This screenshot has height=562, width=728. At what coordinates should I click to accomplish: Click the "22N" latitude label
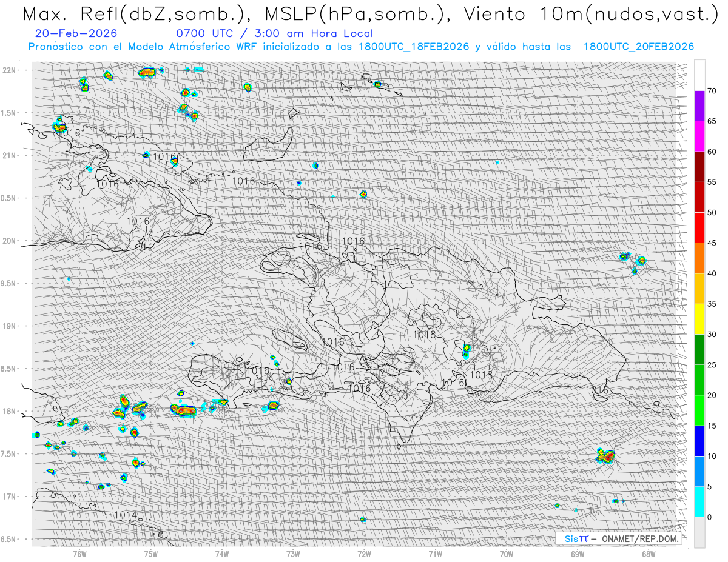10,70
